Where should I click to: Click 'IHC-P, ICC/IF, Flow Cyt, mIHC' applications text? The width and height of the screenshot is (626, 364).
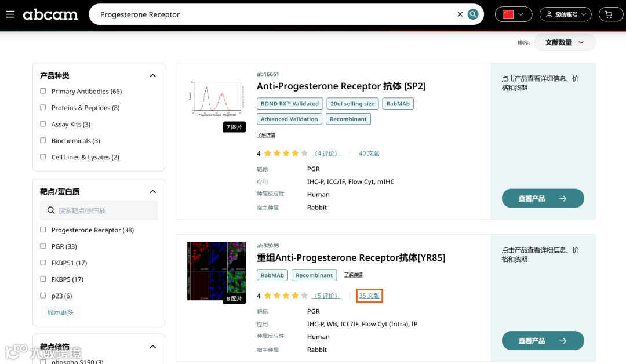point(351,182)
